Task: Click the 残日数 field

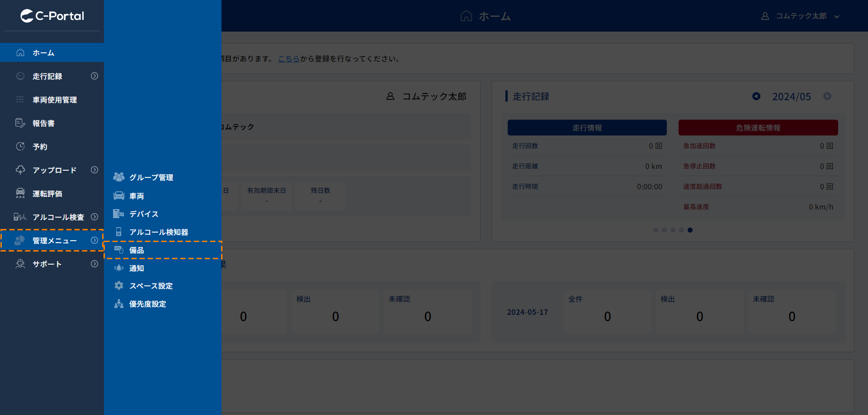Action: pos(321,196)
